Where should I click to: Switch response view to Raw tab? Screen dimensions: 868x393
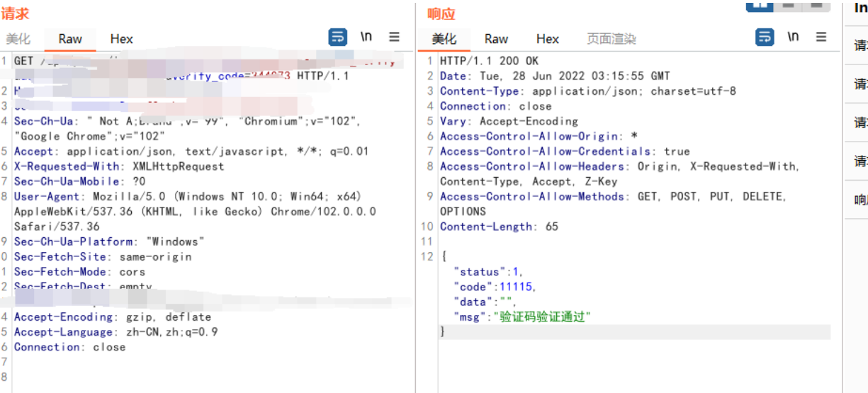496,39
